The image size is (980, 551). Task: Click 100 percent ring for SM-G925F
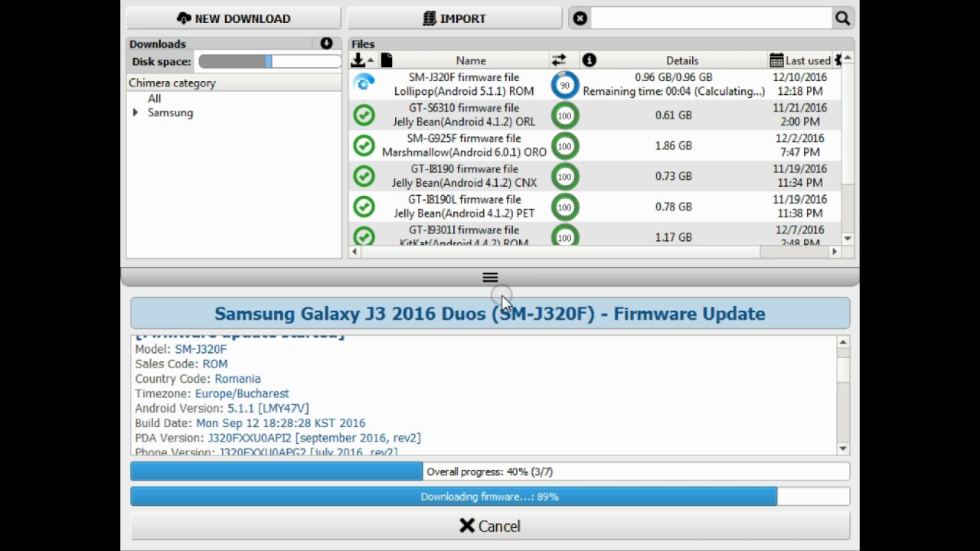(565, 146)
